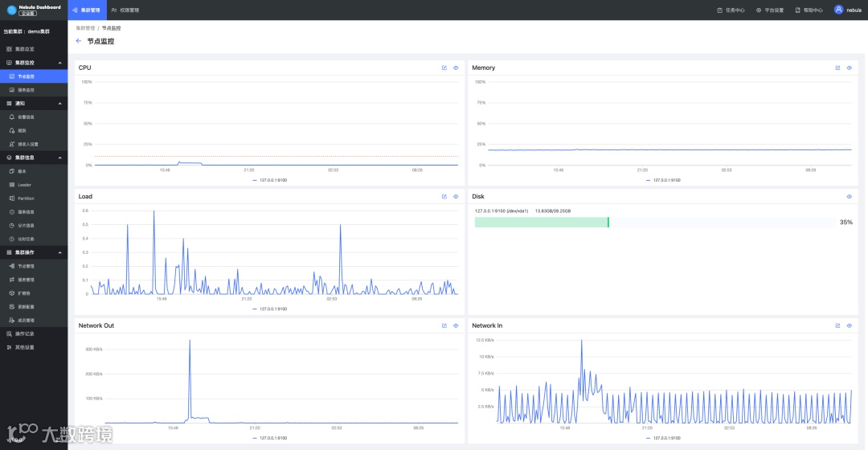This screenshot has width=868, height=450.
Task: Edit the Network Out chart with pencil icon
Action: (444, 326)
